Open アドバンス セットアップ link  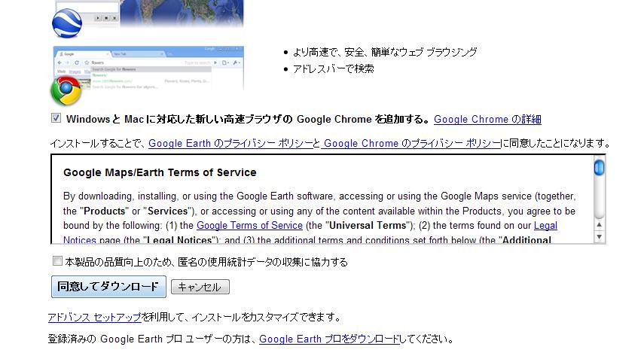[x=94, y=318]
